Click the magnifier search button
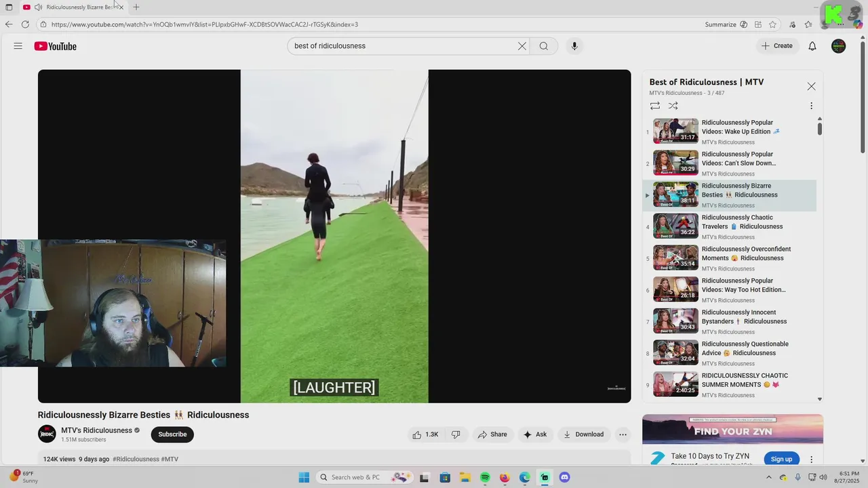 544,46
